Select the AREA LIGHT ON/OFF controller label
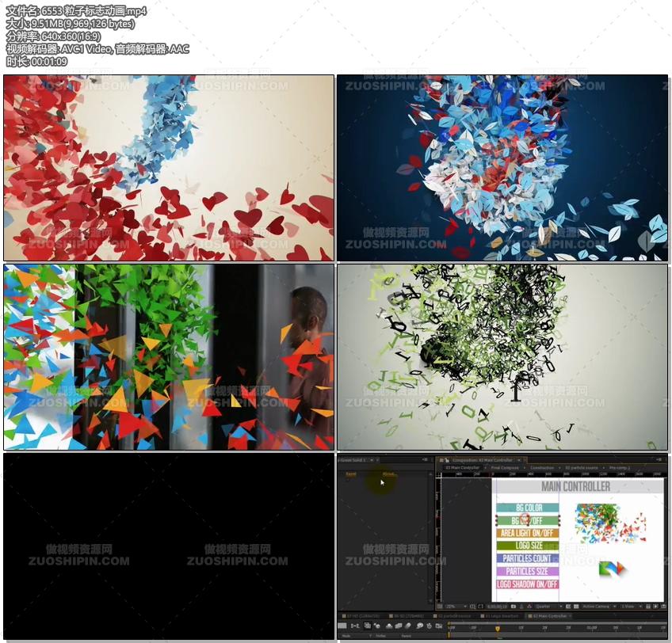The image size is (672, 643). point(528,533)
